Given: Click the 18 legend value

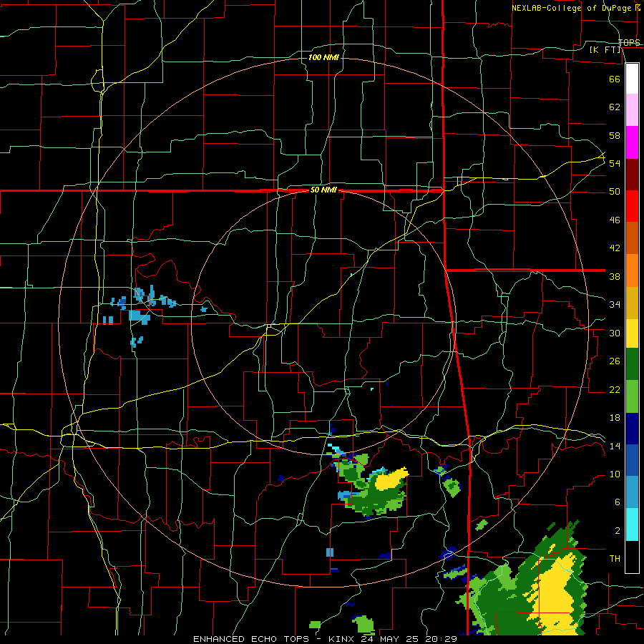Looking at the screenshot, I should pos(615,418).
